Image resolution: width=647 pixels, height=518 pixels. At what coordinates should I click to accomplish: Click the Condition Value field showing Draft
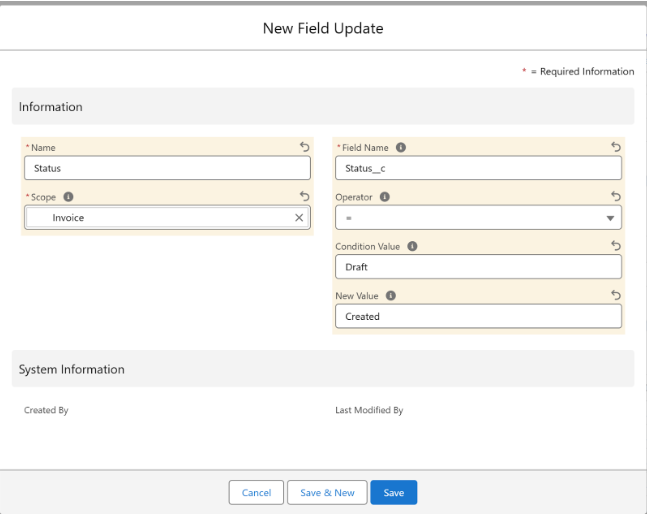pos(477,267)
